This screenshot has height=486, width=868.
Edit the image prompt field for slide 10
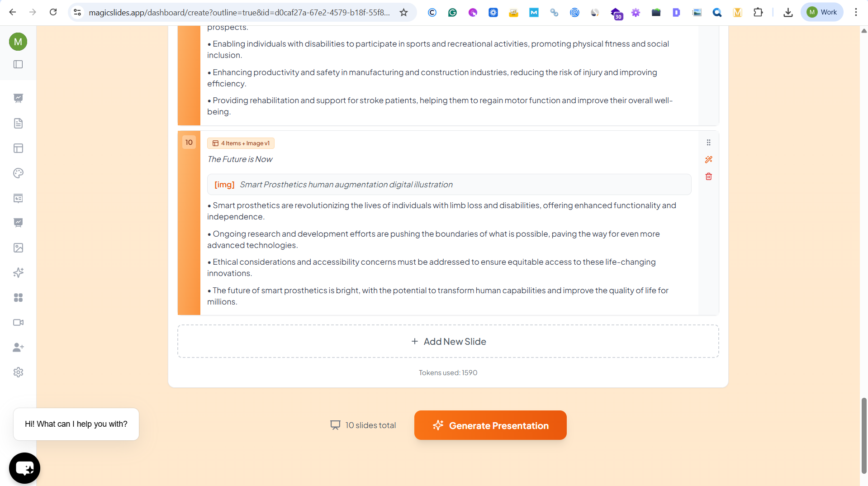(449, 185)
